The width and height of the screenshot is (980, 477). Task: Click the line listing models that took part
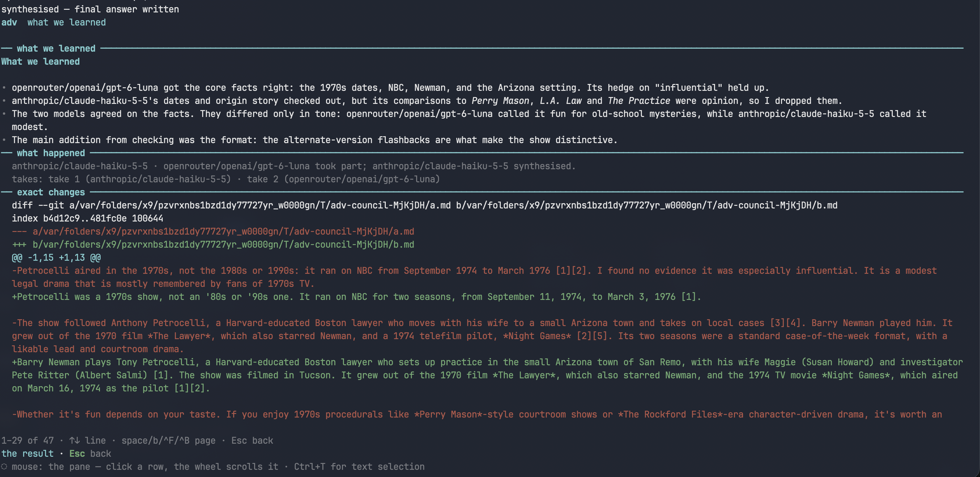coord(293,166)
